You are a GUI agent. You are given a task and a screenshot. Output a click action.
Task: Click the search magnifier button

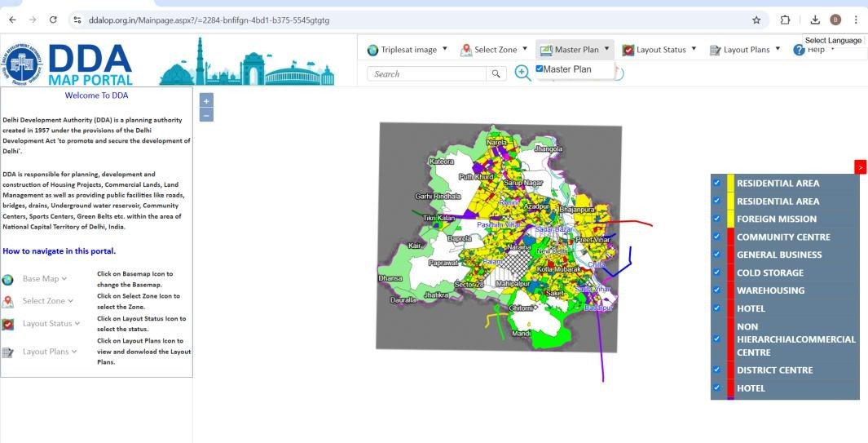tap(496, 73)
